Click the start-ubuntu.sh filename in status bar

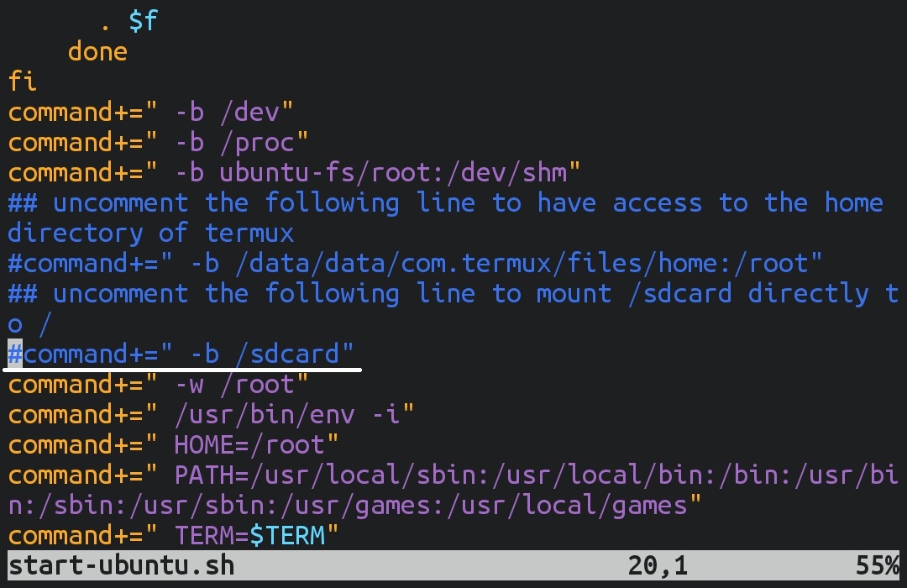(x=121, y=565)
